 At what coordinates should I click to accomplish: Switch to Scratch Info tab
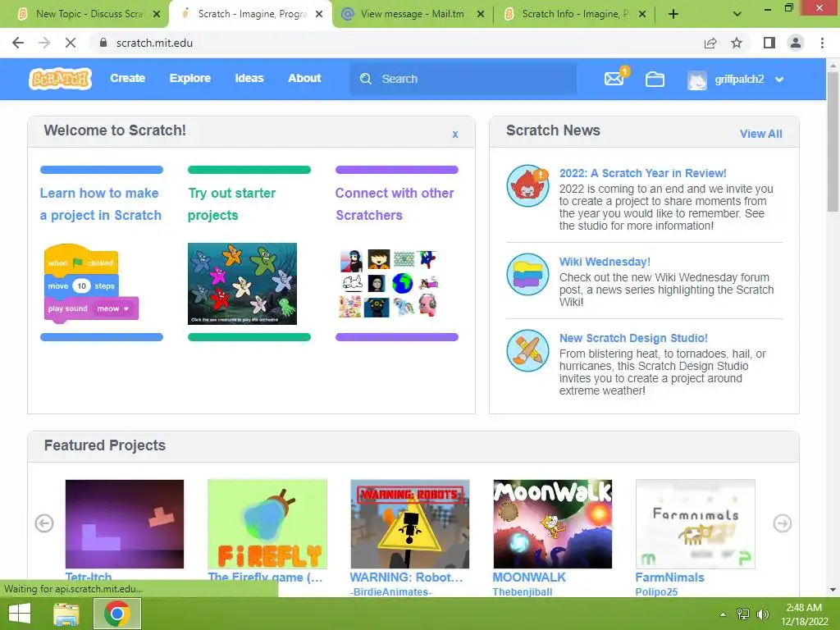coord(575,14)
